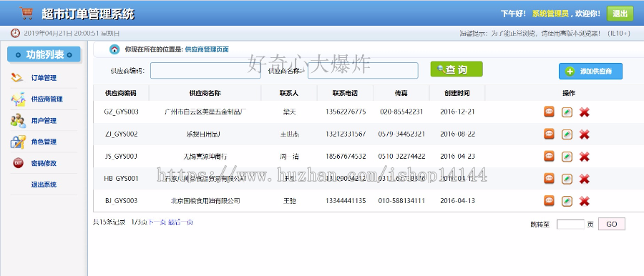This screenshot has height=276, width=644.
Task: View details for supplier HB_GYS001
Action: 549,178
